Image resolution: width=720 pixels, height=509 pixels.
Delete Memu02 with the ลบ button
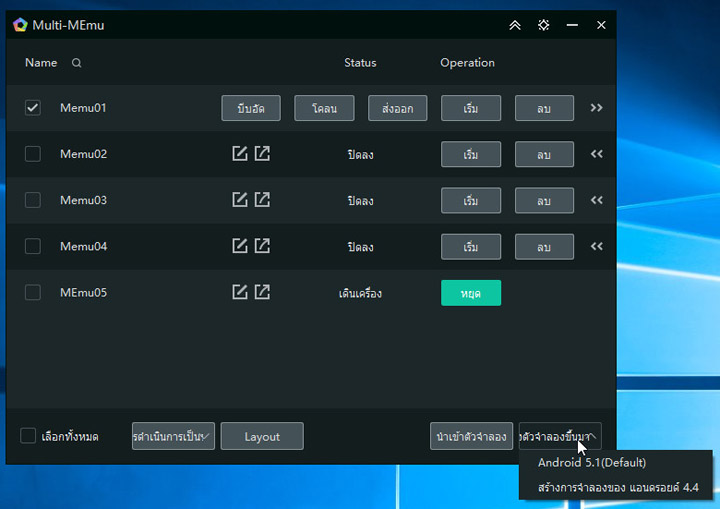click(544, 154)
